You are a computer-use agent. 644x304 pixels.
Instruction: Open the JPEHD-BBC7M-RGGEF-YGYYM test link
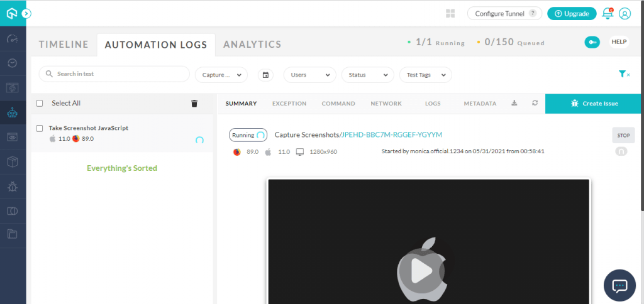click(x=392, y=134)
